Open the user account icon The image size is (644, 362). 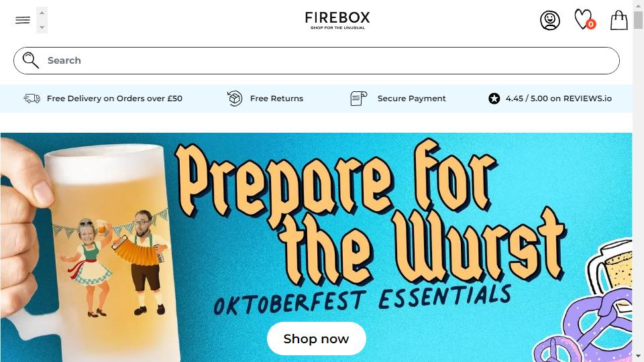pyautogui.click(x=549, y=20)
